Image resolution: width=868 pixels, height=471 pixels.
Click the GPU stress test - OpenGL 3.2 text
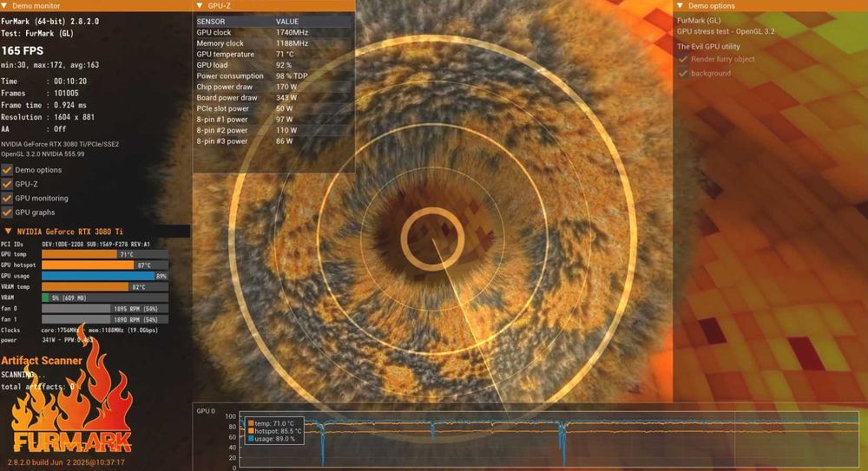[727, 31]
